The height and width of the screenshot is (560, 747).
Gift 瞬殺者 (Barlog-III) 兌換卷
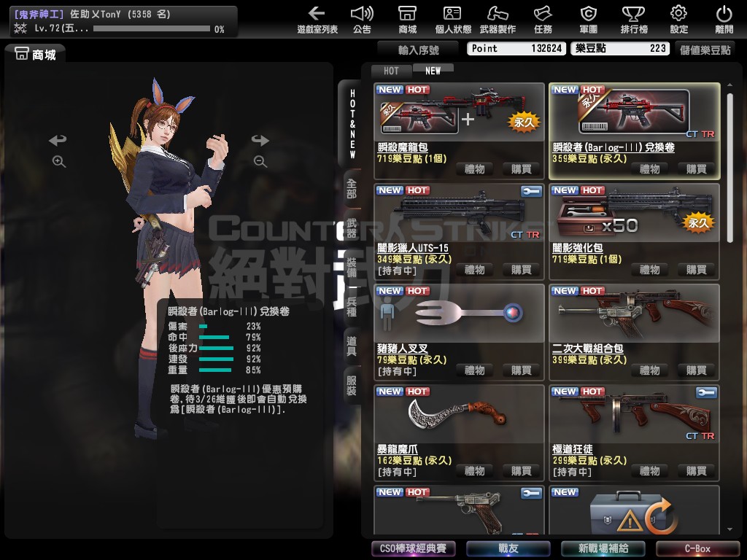(649, 169)
